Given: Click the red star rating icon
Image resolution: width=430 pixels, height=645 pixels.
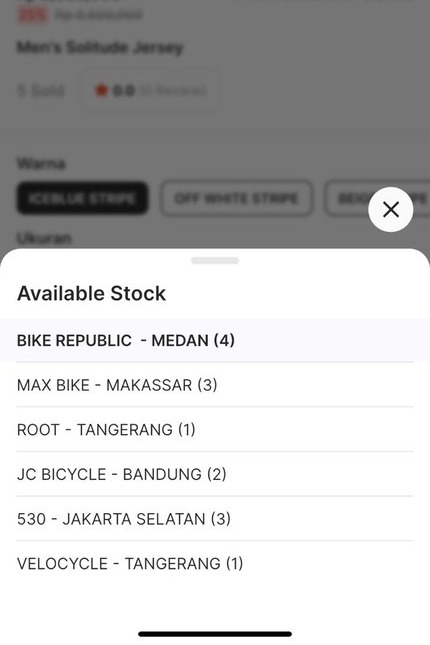Looking at the screenshot, I should coord(101,90).
